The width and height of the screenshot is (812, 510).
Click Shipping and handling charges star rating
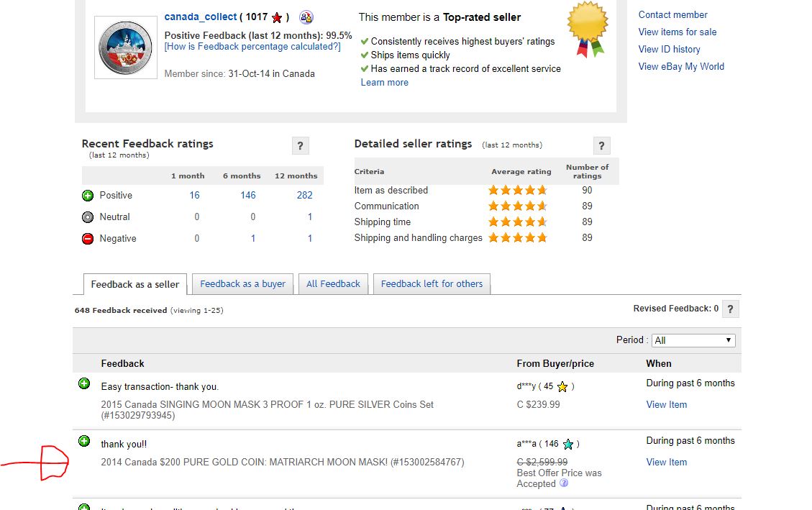pyautogui.click(x=517, y=237)
